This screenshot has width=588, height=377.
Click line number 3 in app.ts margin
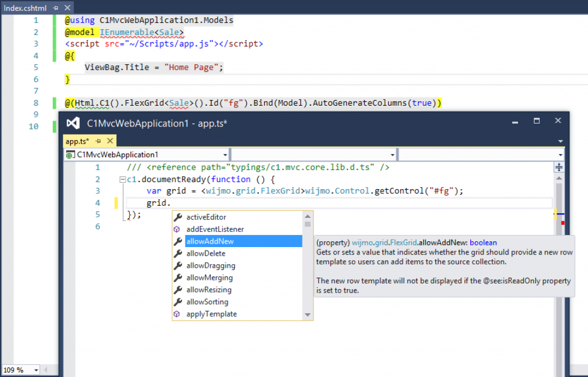[x=98, y=191]
